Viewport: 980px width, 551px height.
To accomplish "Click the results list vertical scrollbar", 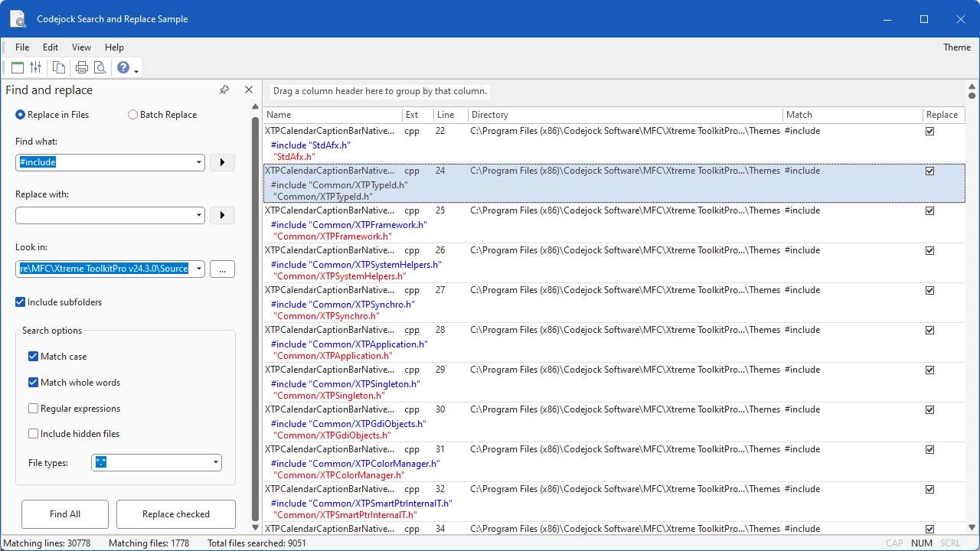I will coord(973,308).
